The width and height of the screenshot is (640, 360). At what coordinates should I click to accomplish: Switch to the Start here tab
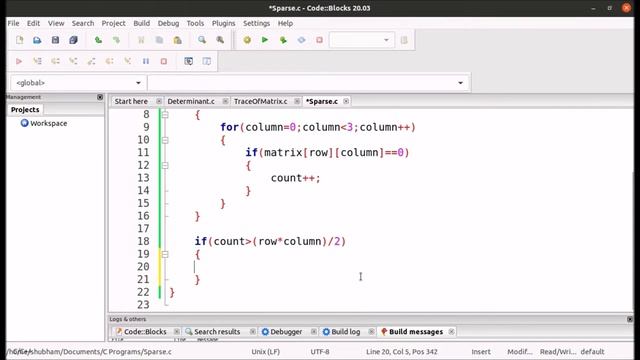(x=131, y=101)
